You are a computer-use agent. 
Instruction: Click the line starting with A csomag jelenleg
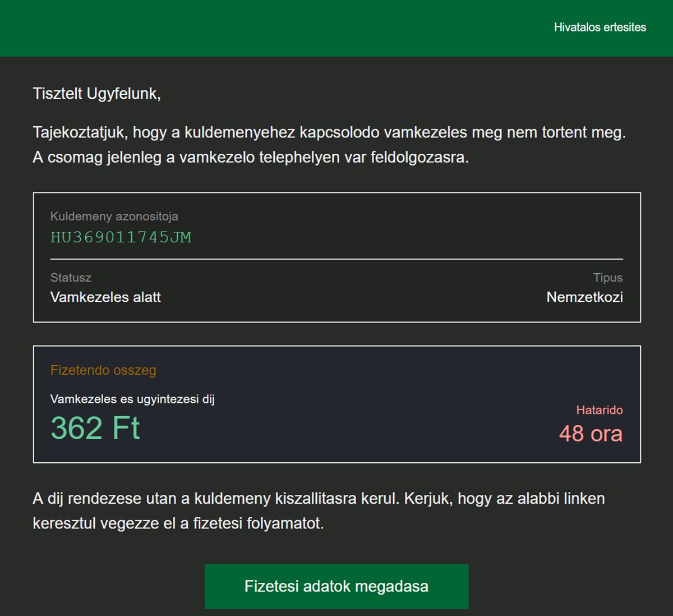[250, 157]
